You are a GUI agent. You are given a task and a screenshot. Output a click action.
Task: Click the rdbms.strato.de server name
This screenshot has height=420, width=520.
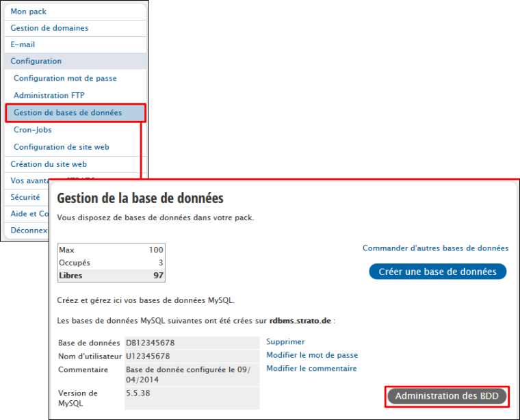coord(300,321)
